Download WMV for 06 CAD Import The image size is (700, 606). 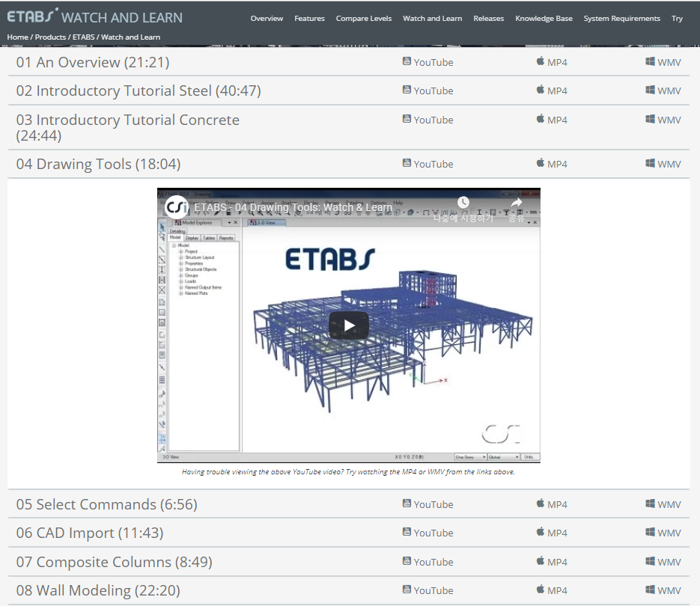click(663, 533)
